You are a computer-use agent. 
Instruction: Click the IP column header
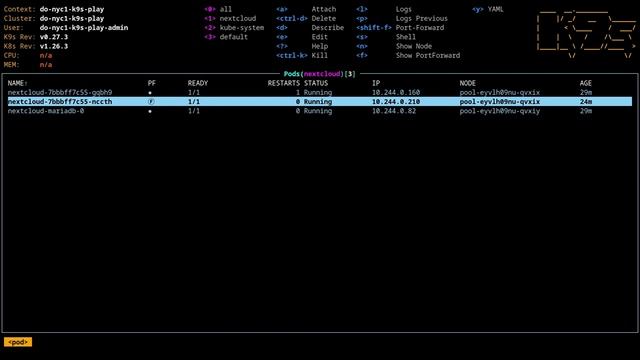click(376, 83)
